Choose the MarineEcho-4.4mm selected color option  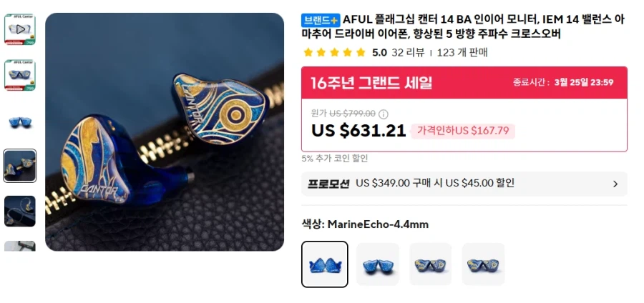(x=324, y=264)
